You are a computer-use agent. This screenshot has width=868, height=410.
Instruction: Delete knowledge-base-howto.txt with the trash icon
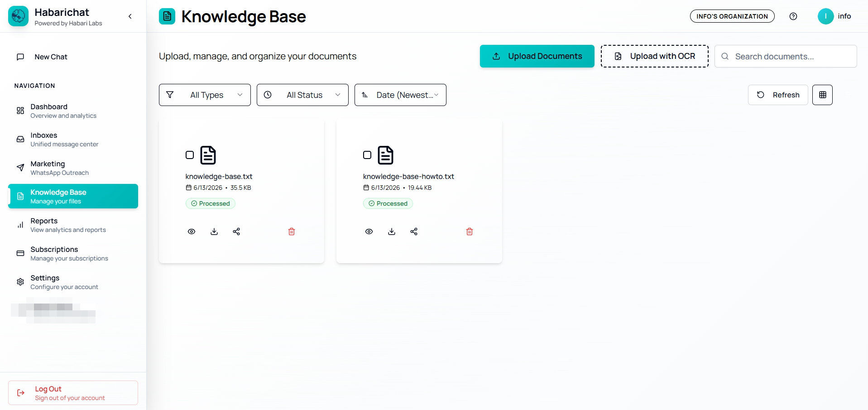click(x=470, y=232)
